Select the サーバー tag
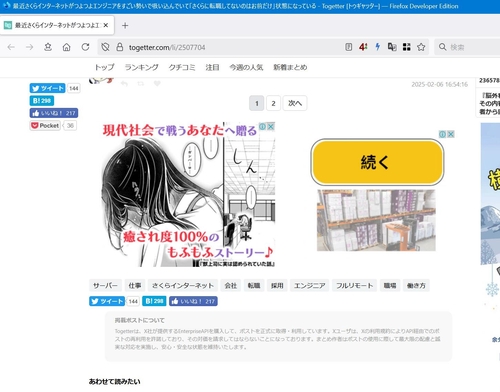 coord(105,286)
